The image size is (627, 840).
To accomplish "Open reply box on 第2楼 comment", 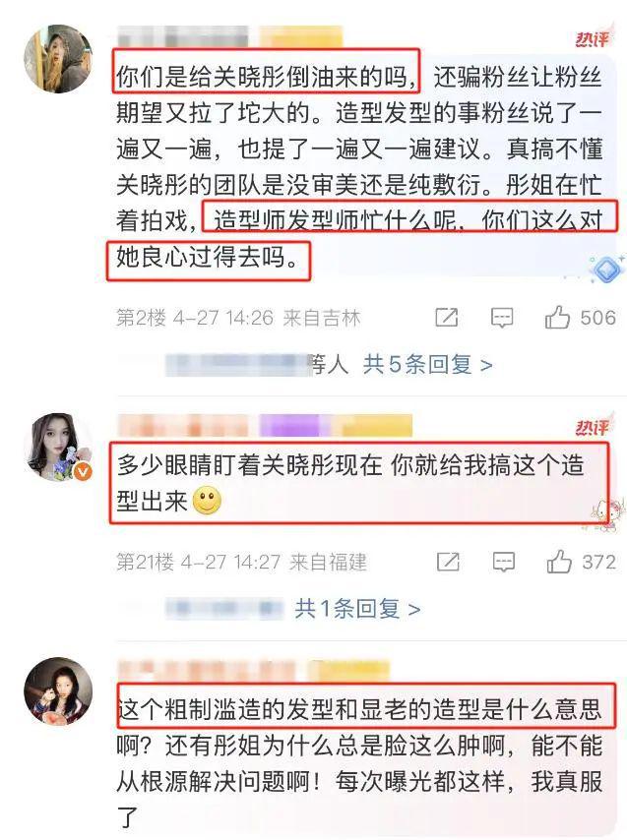I will click(x=502, y=318).
